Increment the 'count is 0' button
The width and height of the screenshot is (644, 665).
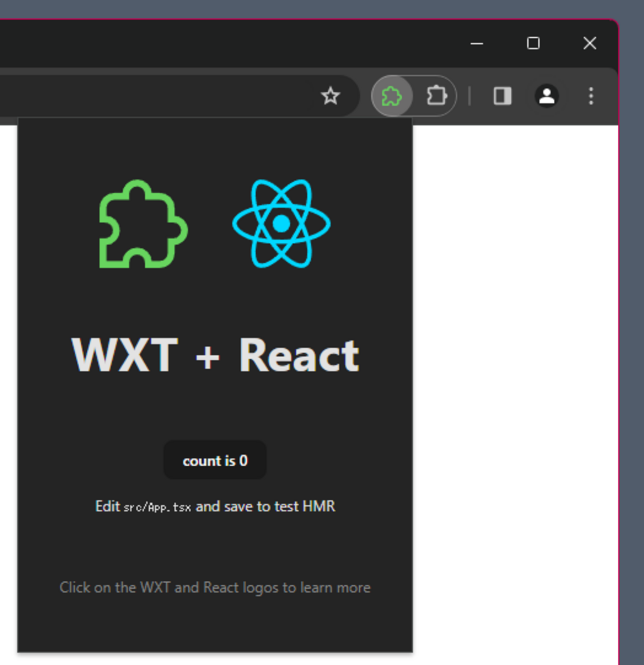tap(215, 460)
